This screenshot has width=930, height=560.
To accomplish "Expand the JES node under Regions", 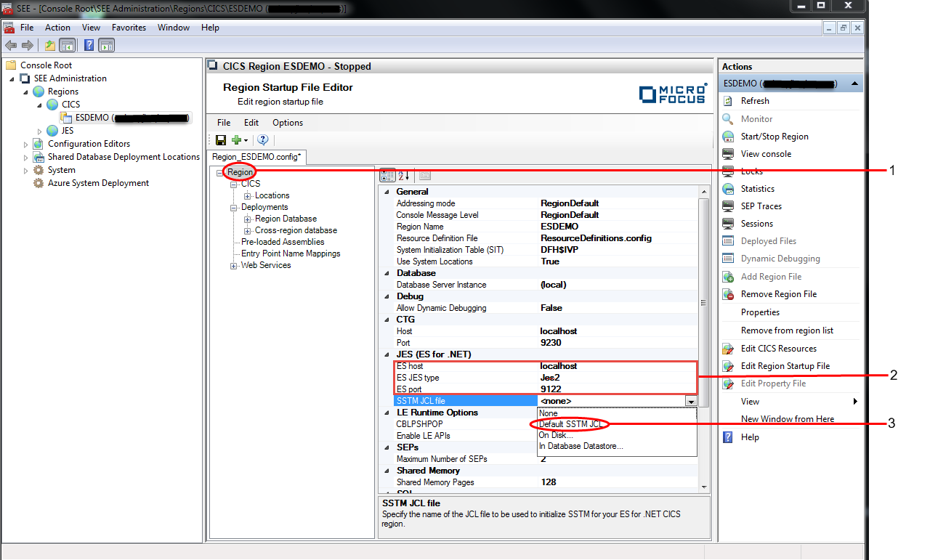I will 40,131.
